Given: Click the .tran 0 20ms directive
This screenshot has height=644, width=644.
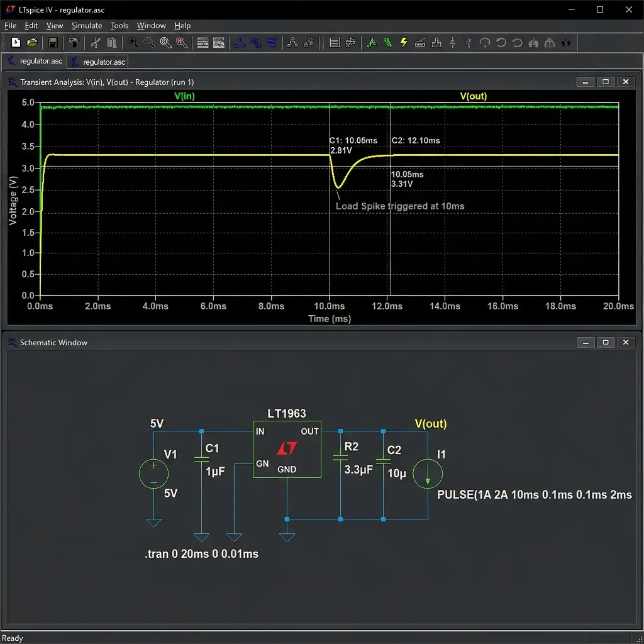Looking at the screenshot, I should 202,553.
